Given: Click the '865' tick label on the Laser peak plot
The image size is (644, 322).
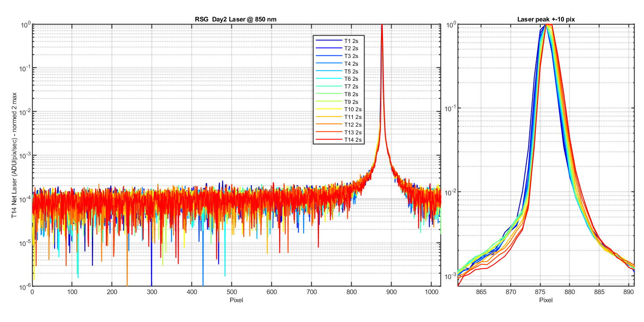Looking at the screenshot, I should [481, 292].
